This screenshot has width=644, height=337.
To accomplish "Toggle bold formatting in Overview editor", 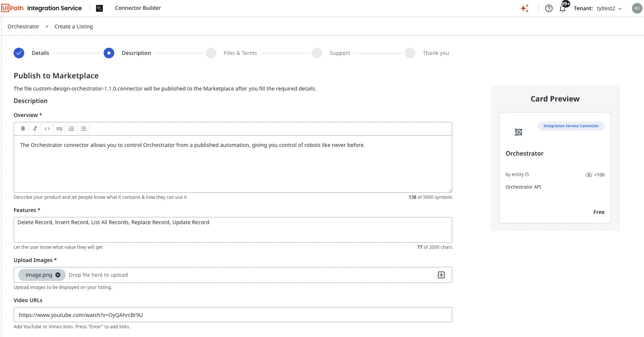I will coord(23,129).
